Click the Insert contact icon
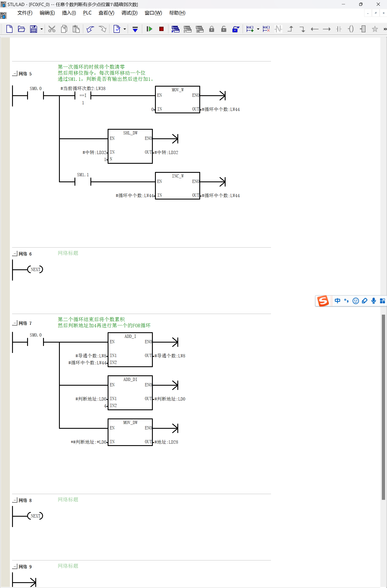This screenshot has width=387, height=588. coord(339,29)
